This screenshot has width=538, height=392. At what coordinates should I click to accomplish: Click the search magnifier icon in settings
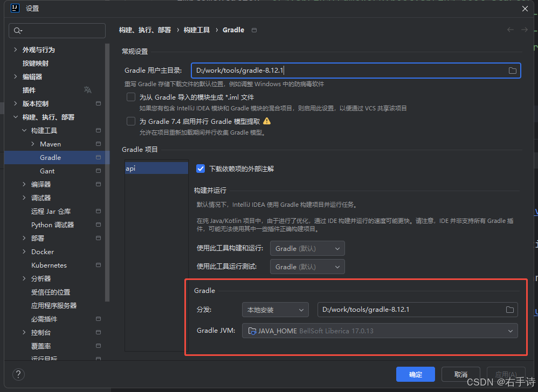click(17, 31)
